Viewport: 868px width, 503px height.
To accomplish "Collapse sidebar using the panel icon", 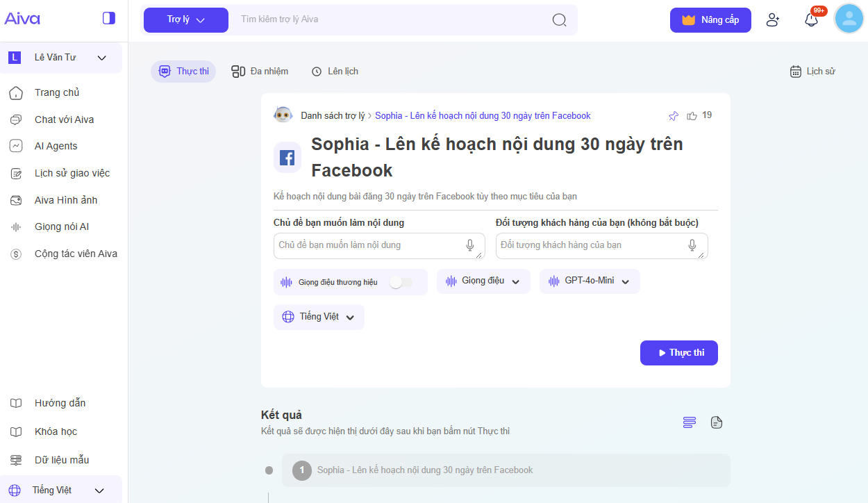I will coord(108,18).
